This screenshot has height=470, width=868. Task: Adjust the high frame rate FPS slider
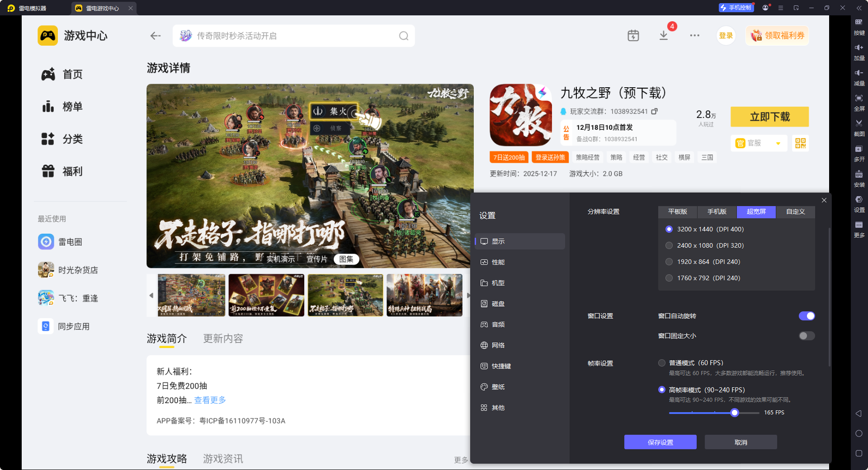[x=735, y=413]
